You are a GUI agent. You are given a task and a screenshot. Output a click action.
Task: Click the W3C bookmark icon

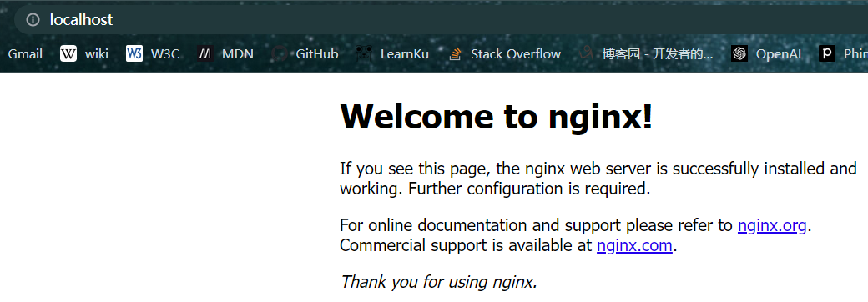coord(134,53)
